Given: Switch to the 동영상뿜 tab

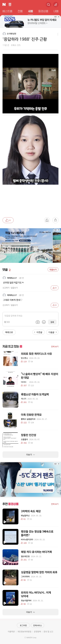Looking at the screenshot, I should (x=43, y=11).
